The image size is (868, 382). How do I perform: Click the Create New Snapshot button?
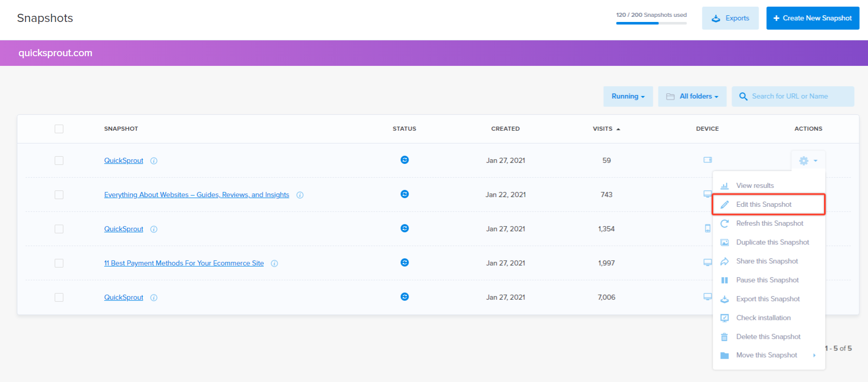[x=813, y=18]
